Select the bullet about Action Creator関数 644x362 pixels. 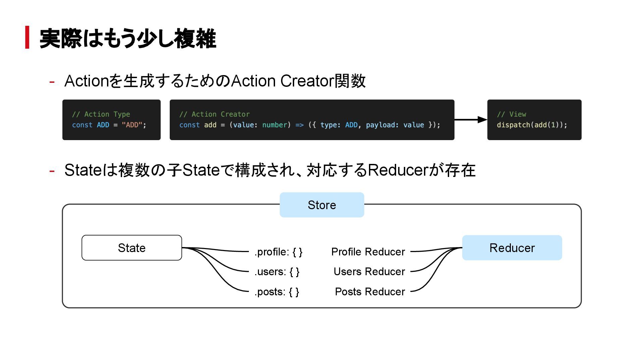(215, 81)
